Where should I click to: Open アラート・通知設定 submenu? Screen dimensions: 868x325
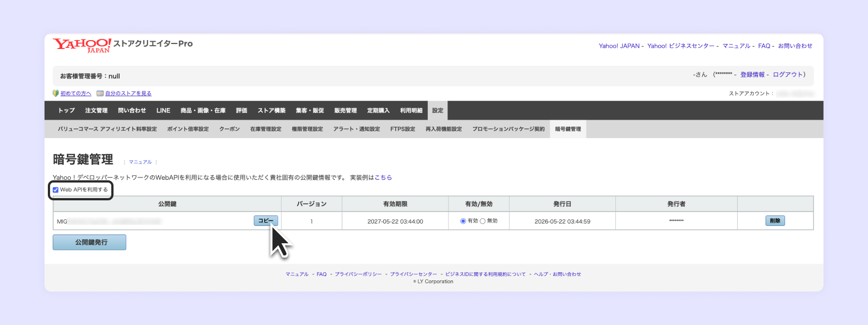(x=357, y=129)
